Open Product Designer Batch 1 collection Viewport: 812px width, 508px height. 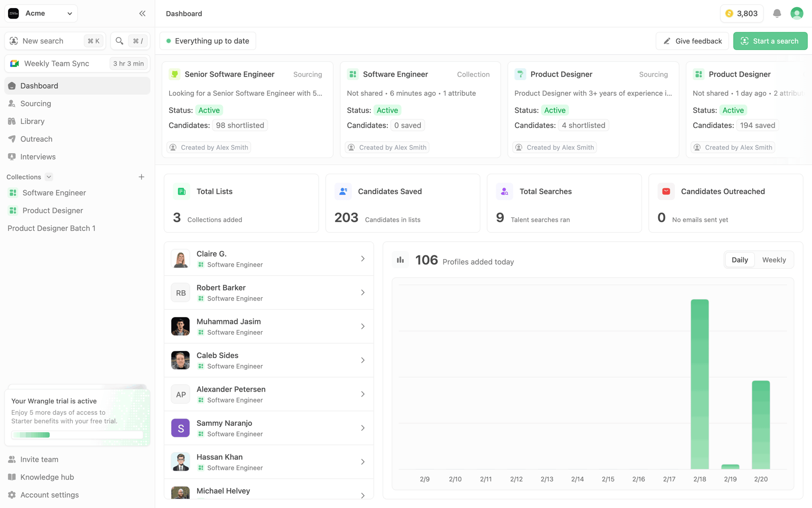77,229
